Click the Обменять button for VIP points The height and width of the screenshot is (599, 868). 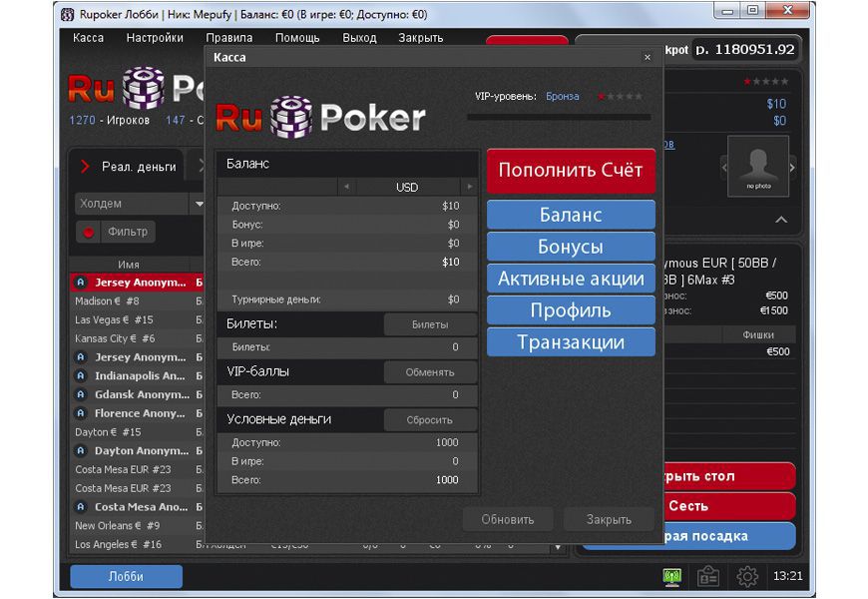pos(430,372)
